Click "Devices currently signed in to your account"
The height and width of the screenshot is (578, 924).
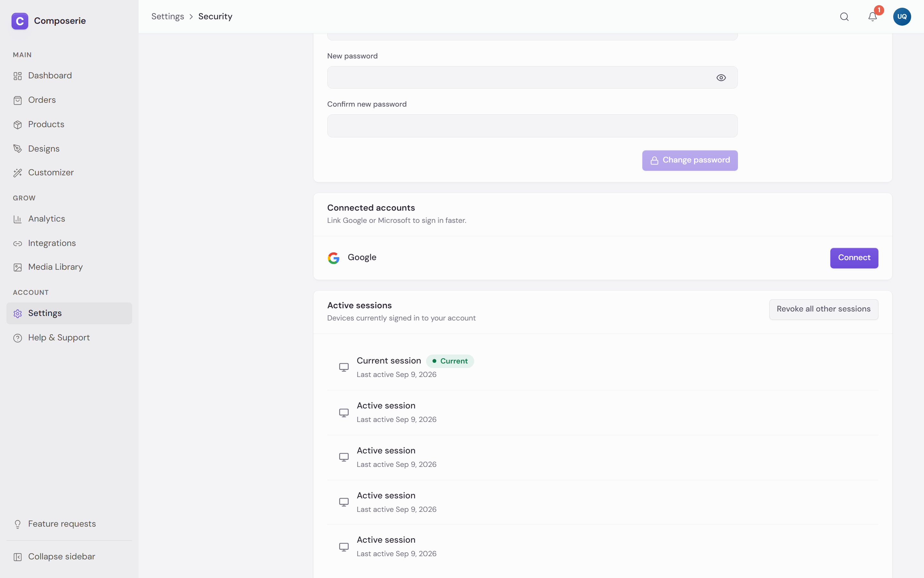point(401,319)
